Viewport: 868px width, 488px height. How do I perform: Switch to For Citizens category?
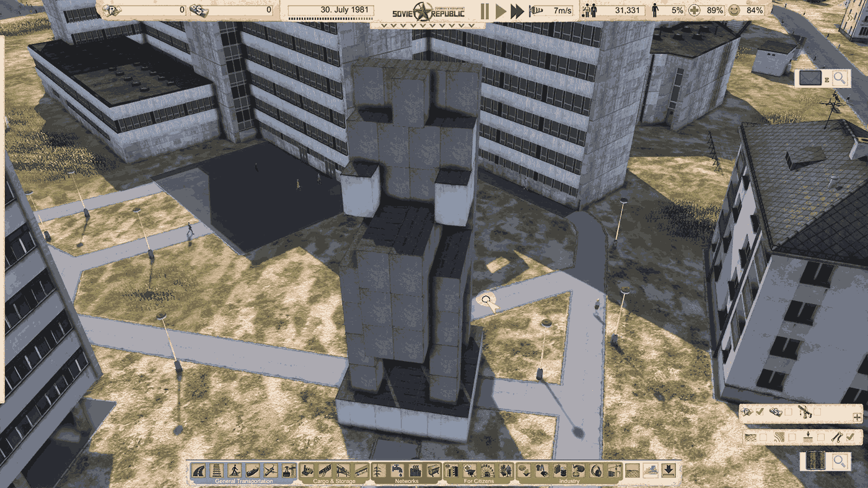coord(480,481)
